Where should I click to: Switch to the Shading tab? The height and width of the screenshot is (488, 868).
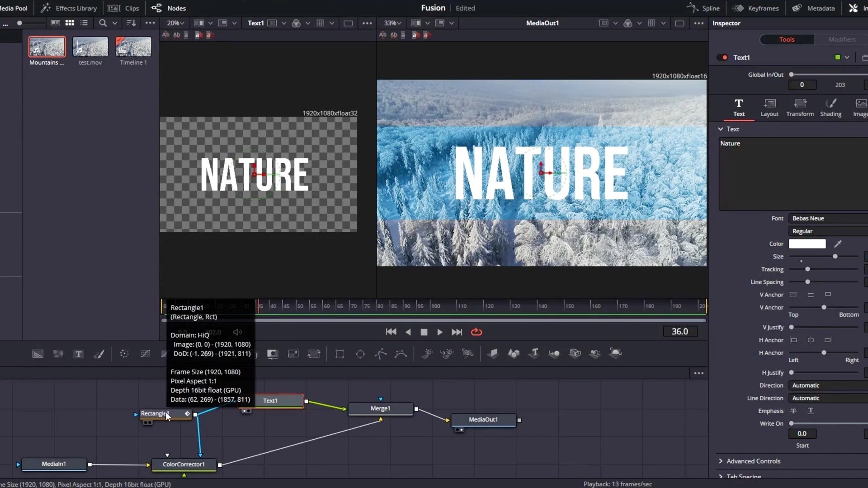click(830, 108)
